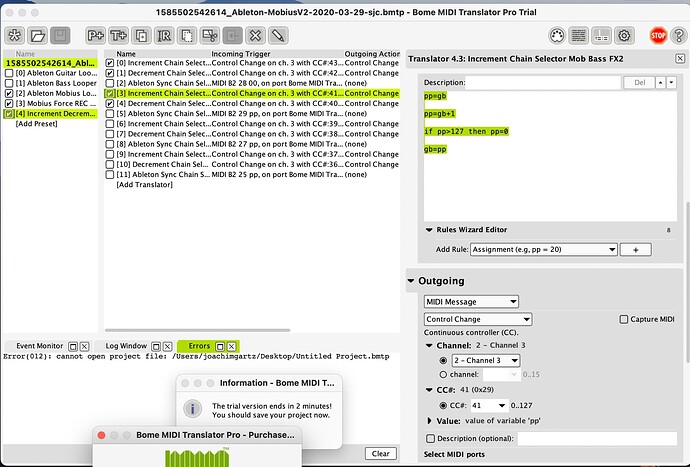The height and width of the screenshot is (467, 690).
Task: Select translator [8] Ableton Sync Chain Sel row
Action: pos(252,144)
